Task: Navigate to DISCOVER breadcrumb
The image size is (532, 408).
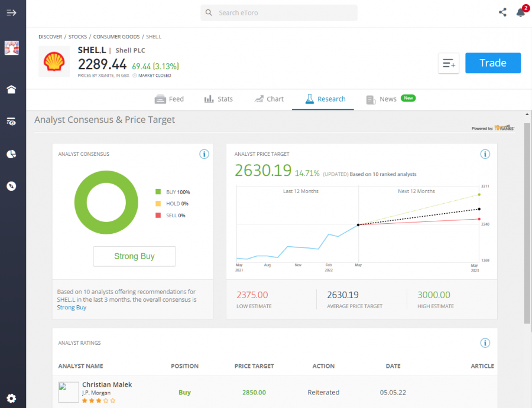Action: pos(50,37)
